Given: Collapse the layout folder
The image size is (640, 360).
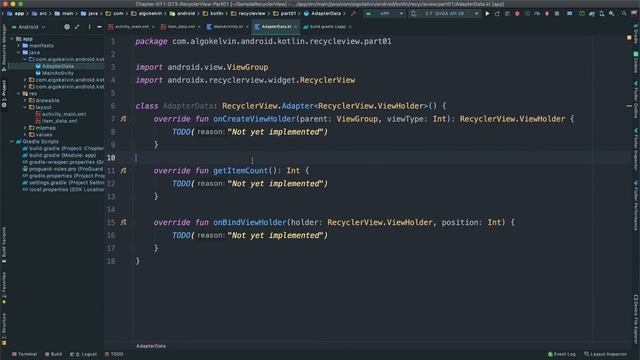Looking at the screenshot, I should (25, 107).
